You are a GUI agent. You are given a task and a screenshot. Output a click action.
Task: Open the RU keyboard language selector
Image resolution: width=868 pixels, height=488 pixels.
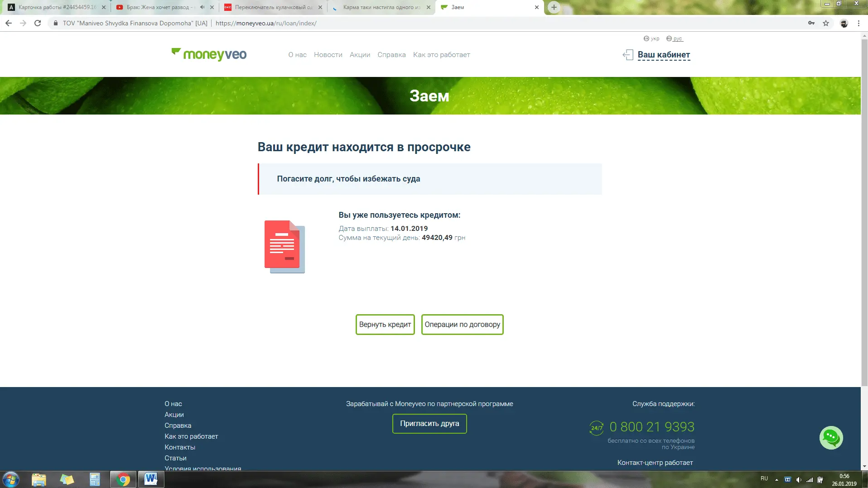pos(764,478)
